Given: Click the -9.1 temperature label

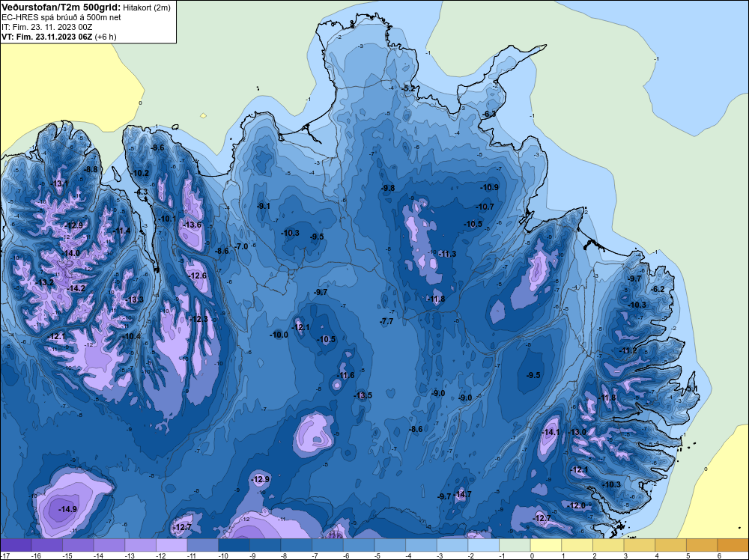Looking at the screenshot, I should tap(264, 207).
